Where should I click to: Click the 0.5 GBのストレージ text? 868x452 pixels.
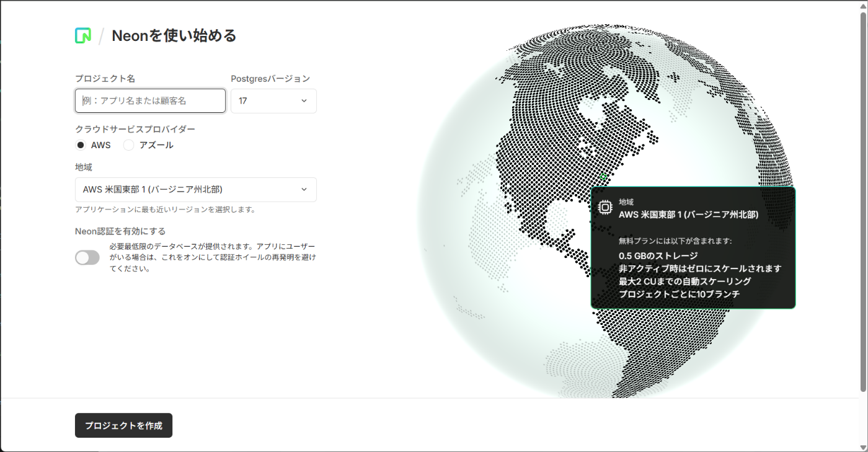pyautogui.click(x=658, y=255)
